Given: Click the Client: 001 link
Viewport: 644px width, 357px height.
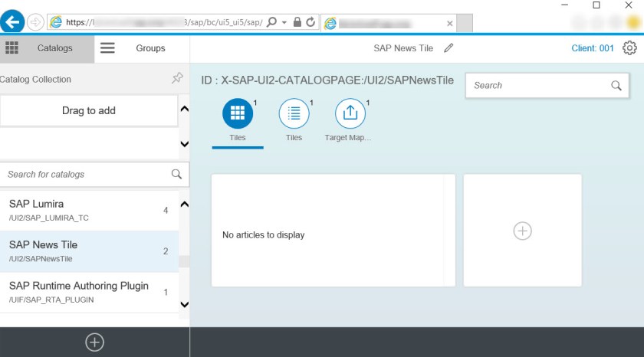Looking at the screenshot, I should (592, 48).
